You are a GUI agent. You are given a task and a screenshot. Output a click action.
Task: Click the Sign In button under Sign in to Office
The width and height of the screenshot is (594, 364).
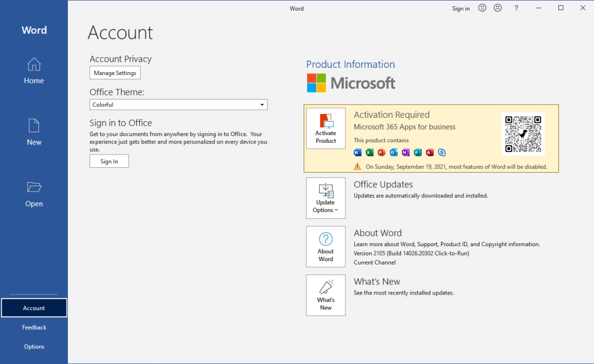pos(109,161)
